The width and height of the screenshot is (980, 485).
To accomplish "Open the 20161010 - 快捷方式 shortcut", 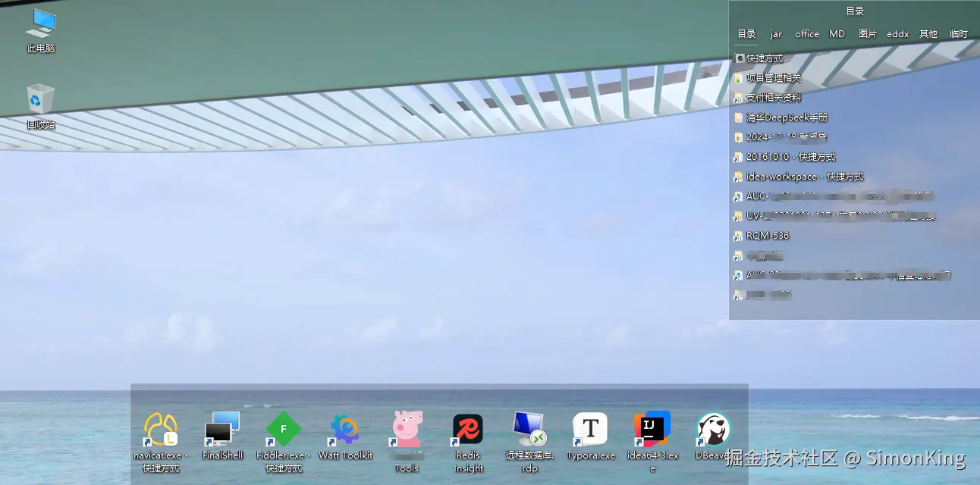I will (784, 157).
